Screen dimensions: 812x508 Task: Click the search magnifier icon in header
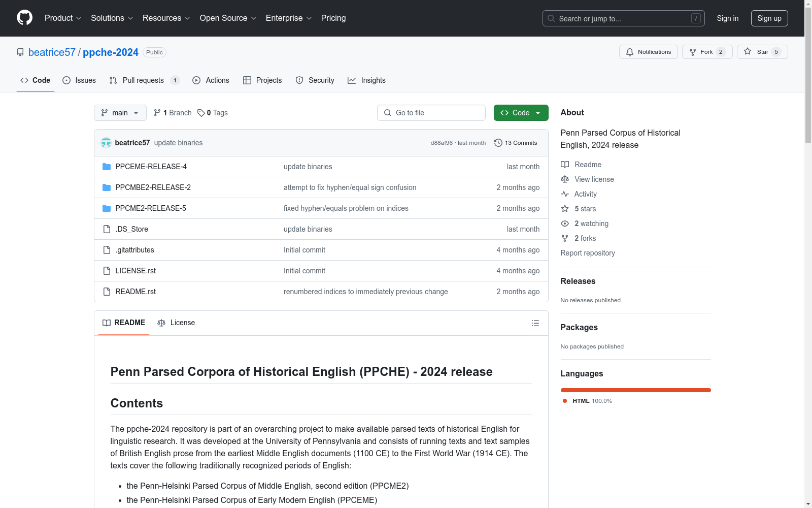pyautogui.click(x=551, y=18)
